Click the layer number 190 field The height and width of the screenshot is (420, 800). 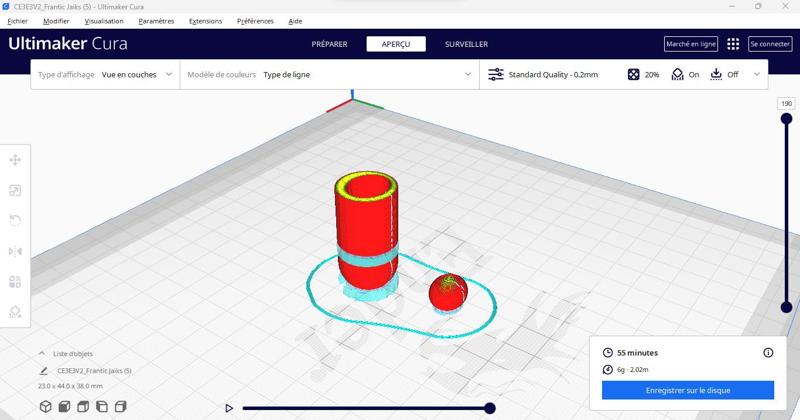click(x=786, y=104)
